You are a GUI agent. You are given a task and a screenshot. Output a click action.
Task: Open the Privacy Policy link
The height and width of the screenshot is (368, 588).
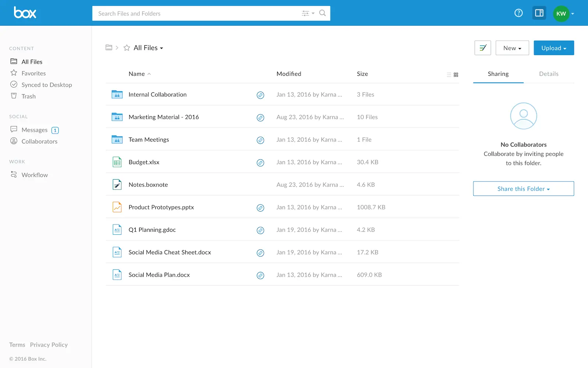point(49,344)
